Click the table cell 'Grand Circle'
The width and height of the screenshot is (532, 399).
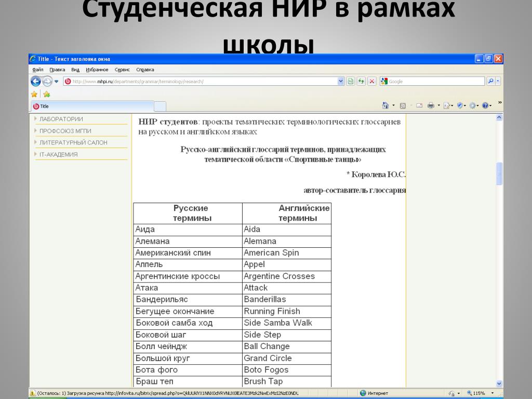click(x=287, y=358)
